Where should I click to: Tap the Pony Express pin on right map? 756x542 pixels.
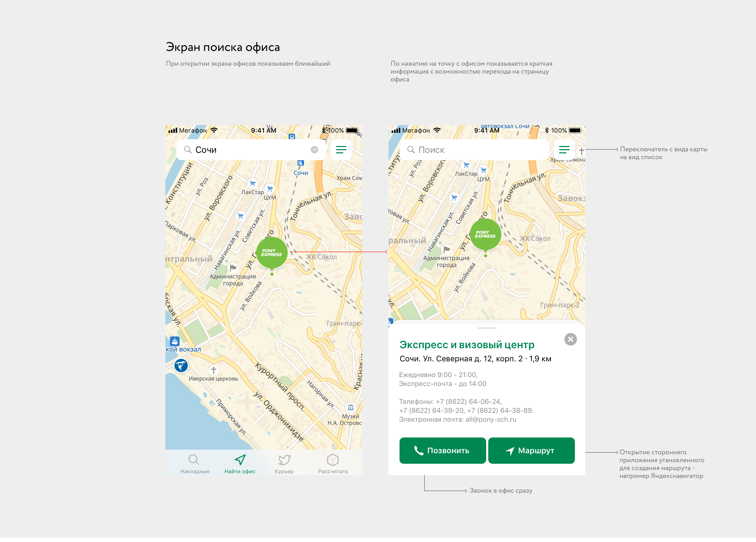click(485, 234)
